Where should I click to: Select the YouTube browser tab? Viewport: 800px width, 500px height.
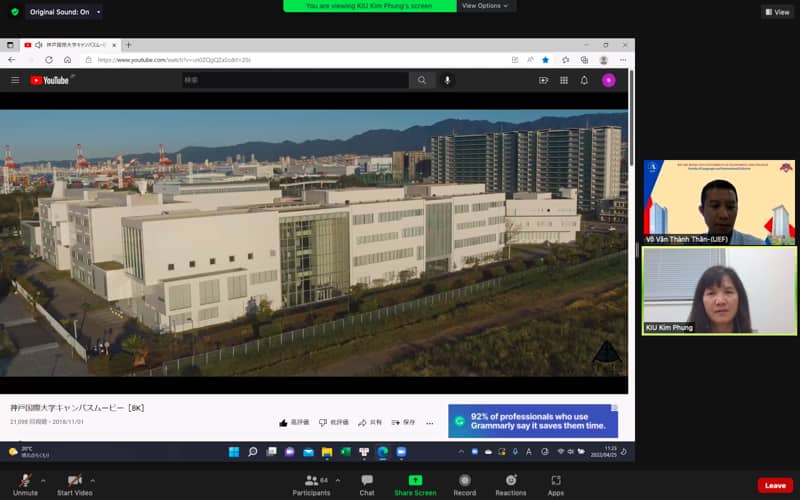click(70, 45)
